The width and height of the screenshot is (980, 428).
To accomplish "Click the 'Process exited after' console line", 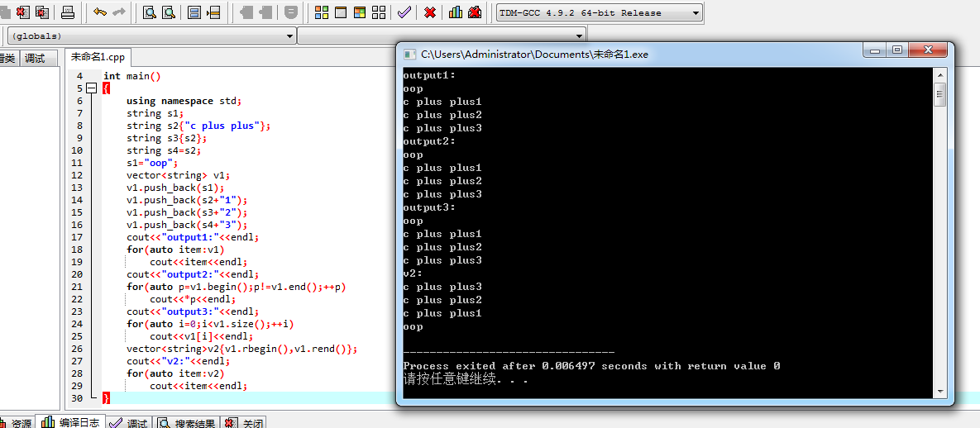I will coord(591,366).
